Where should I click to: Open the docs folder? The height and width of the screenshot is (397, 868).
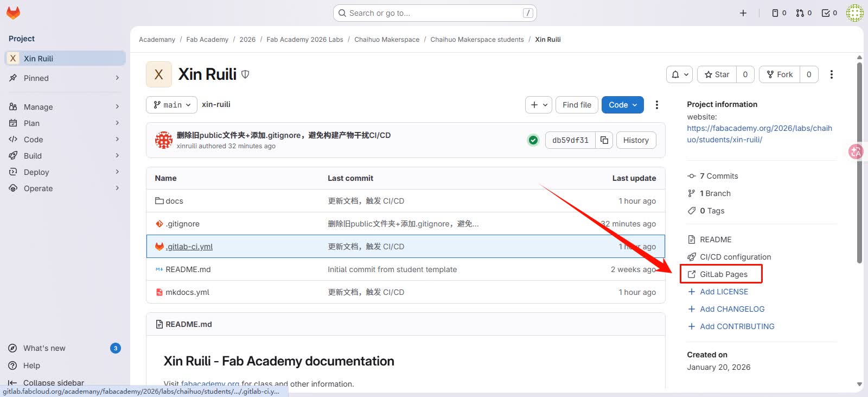174,201
